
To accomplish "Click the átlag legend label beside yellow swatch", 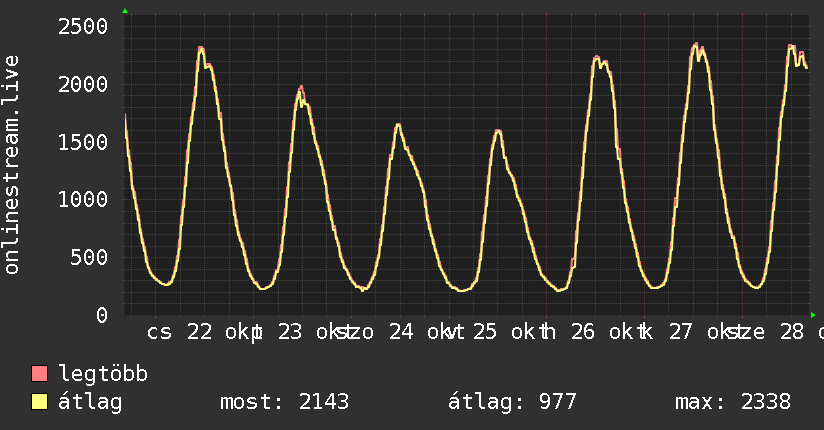I will (x=90, y=402).
